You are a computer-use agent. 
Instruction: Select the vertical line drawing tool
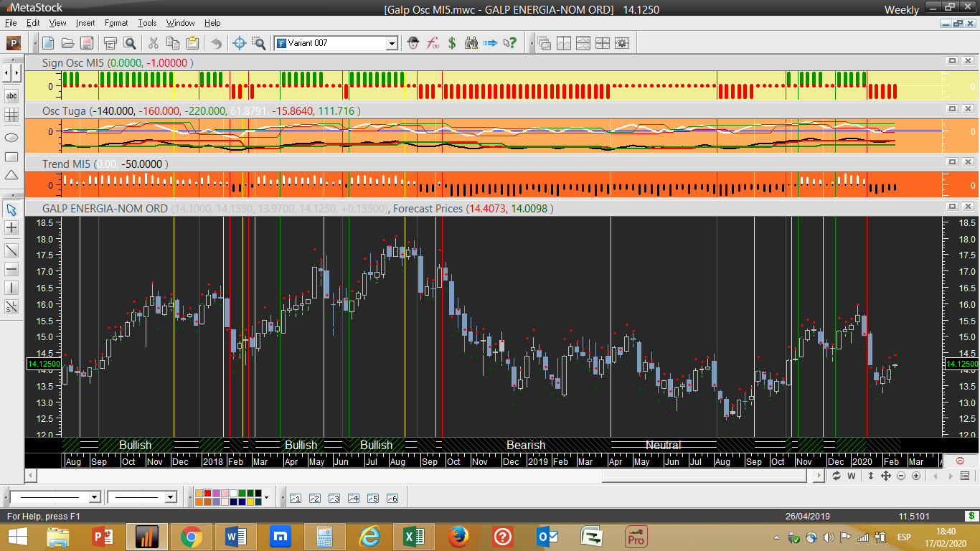coord(11,288)
